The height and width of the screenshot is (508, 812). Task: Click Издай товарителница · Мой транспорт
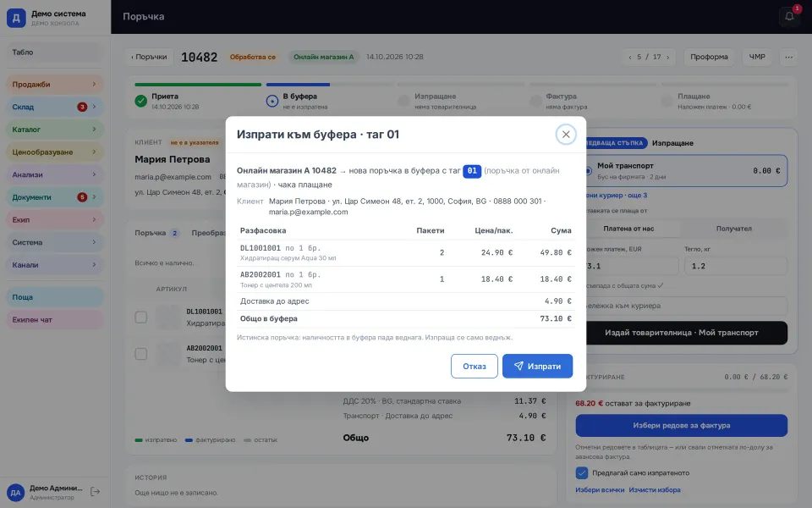click(682, 333)
